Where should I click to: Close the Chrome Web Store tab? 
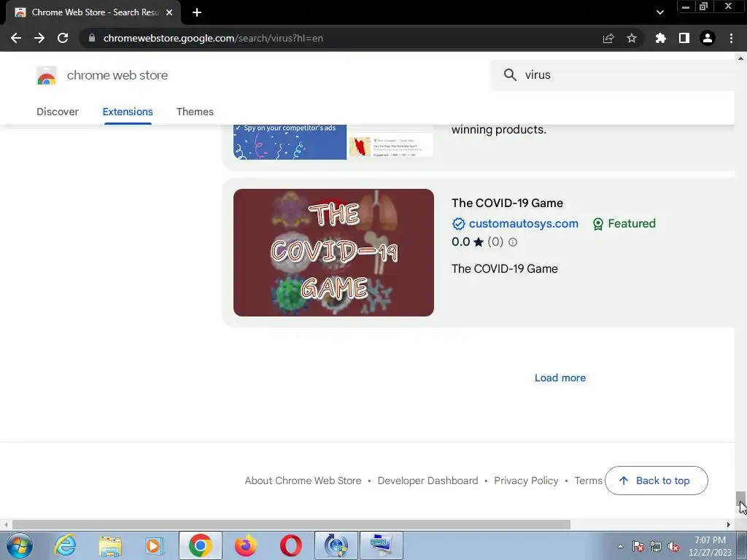[x=169, y=12]
